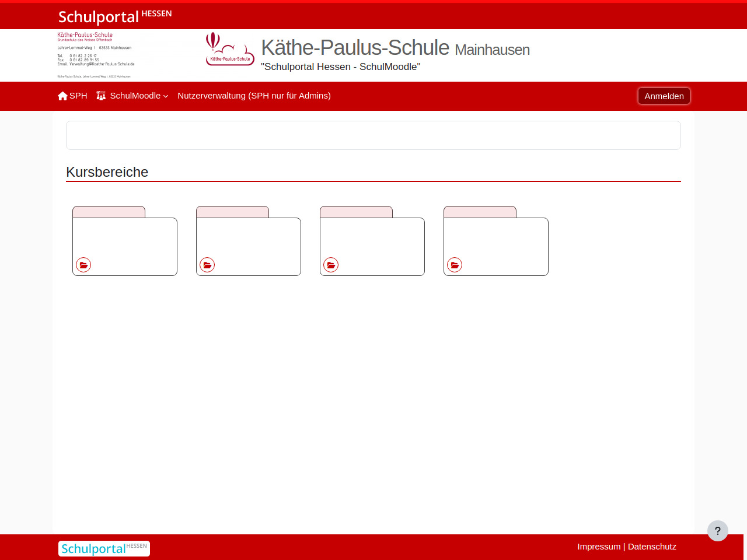Click the empty box above Kursbereiche
Image resolution: width=747 pixels, height=560 pixels.
point(373,135)
